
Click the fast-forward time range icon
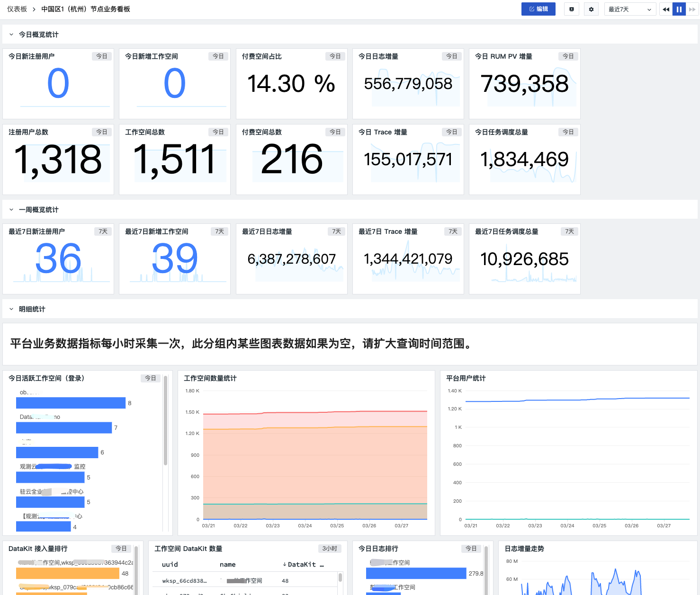692,9
